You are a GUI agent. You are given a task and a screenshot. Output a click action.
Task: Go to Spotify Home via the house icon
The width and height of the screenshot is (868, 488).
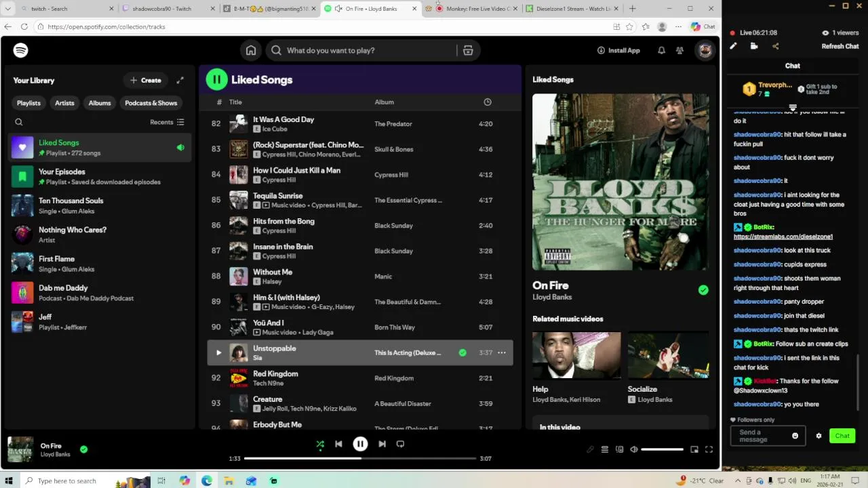pos(251,50)
